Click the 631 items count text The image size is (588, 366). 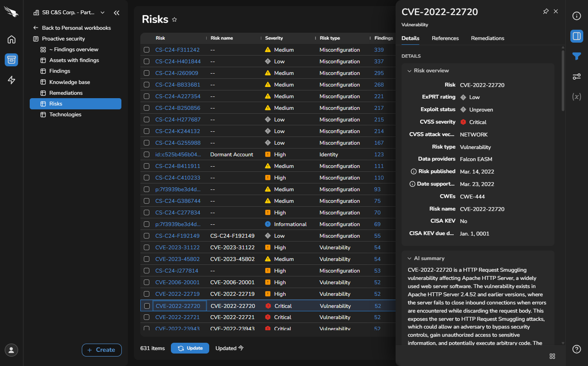[152, 348]
